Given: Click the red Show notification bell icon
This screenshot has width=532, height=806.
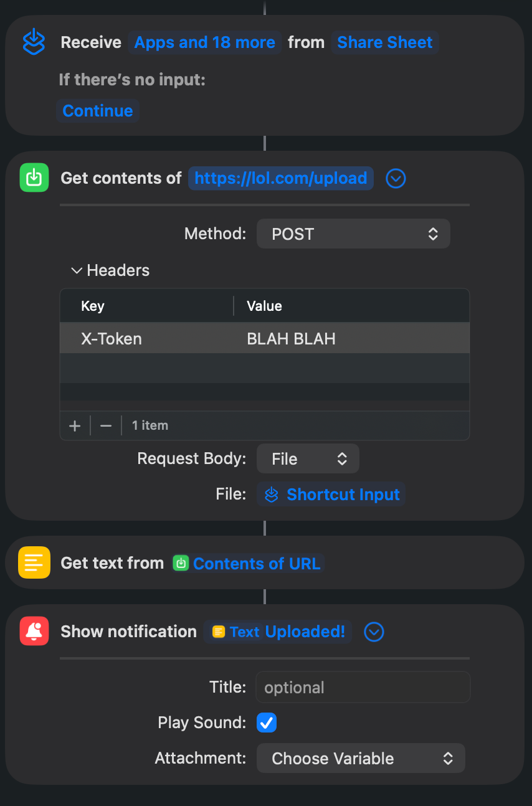Looking at the screenshot, I should [34, 631].
